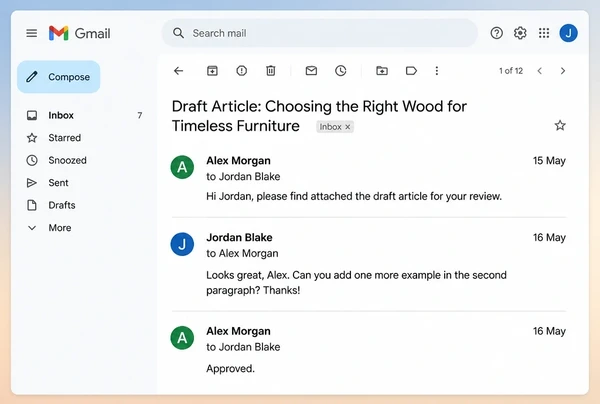Viewport: 600px width, 404px height.
Task: Click Jordan Blake's avatar in the thread
Action: [182, 244]
